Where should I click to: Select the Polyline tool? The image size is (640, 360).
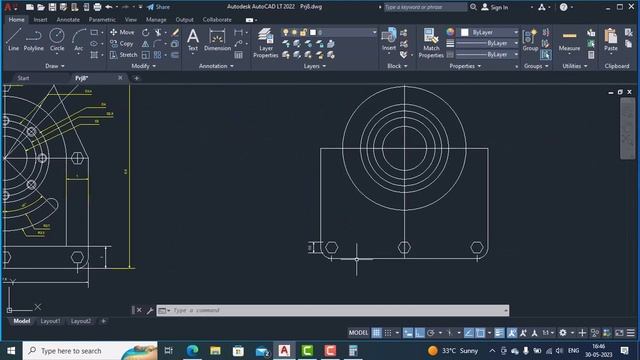pyautogui.click(x=33, y=40)
